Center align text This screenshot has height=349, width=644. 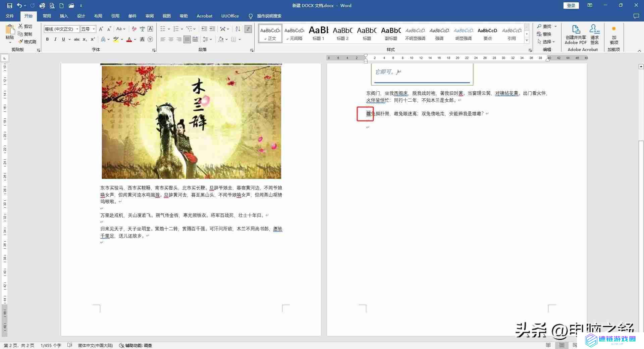[171, 39]
